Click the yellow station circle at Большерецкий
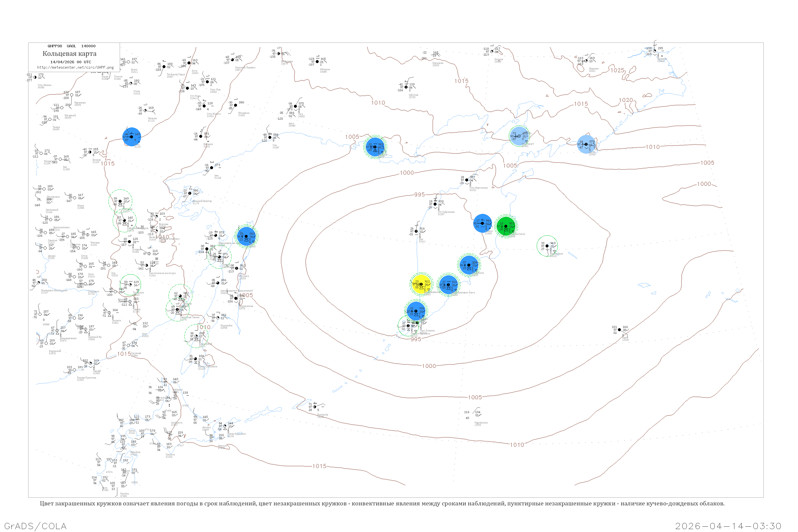The height and width of the screenshot is (532, 798). point(421,284)
